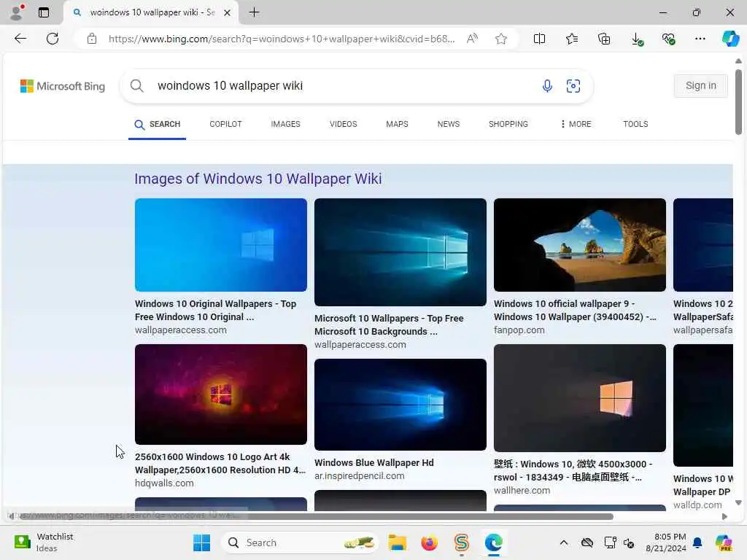
Task: Open the Downloads panel
Action: [636, 39]
